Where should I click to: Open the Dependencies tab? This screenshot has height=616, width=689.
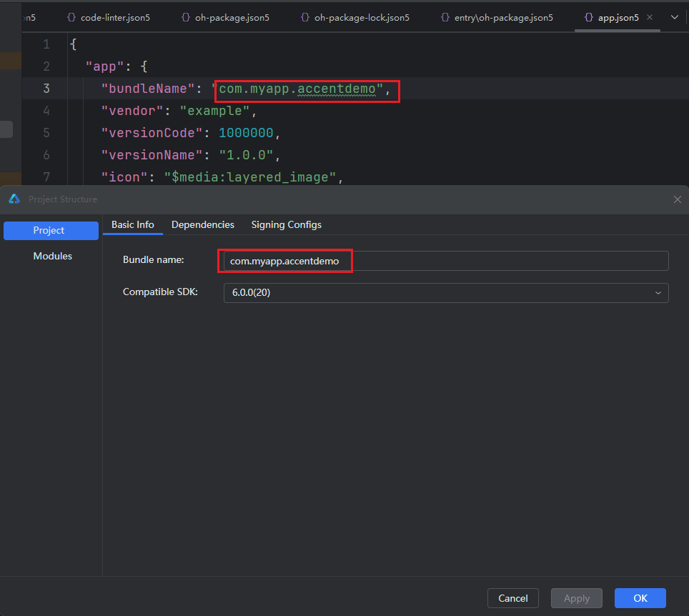pyautogui.click(x=203, y=224)
